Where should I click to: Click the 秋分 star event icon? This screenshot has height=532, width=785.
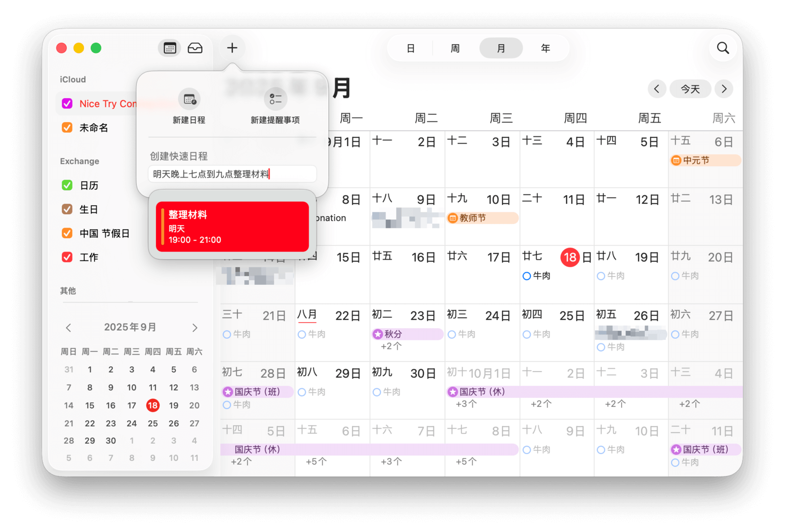tap(378, 334)
